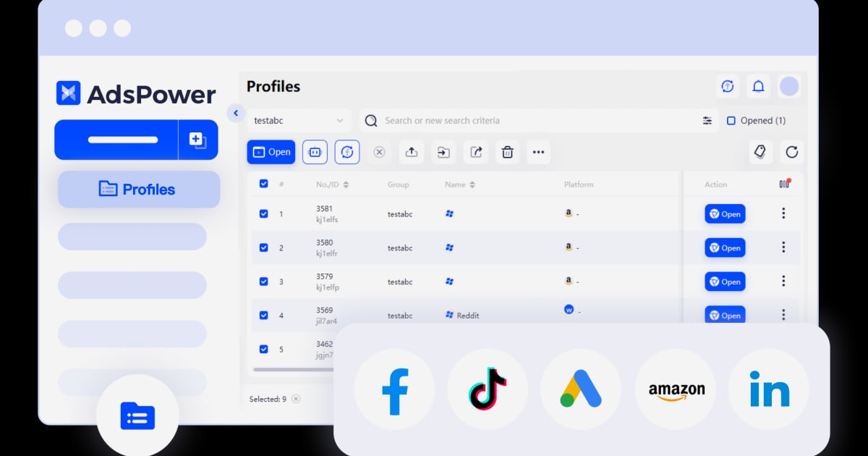Uncheck the row 5 checkbox
The width and height of the screenshot is (868, 456).
263,349
